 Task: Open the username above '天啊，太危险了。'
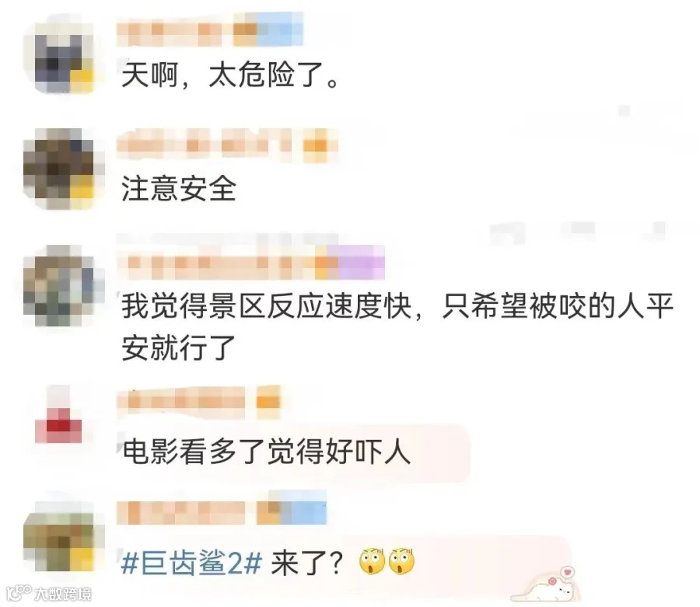(x=174, y=30)
